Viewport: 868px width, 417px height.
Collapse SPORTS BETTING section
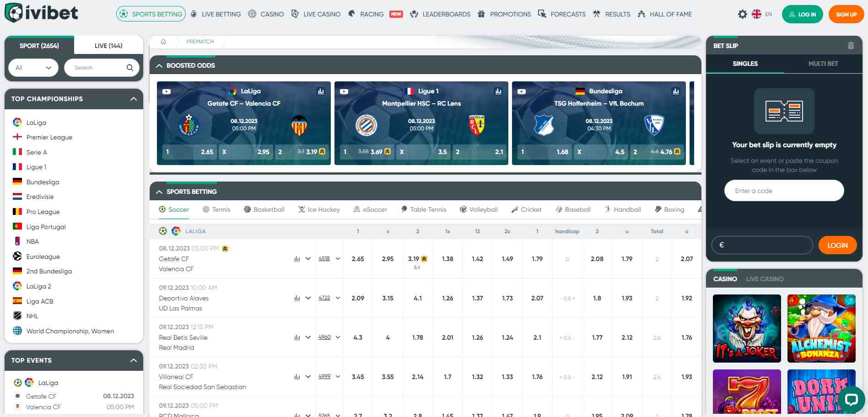point(159,192)
